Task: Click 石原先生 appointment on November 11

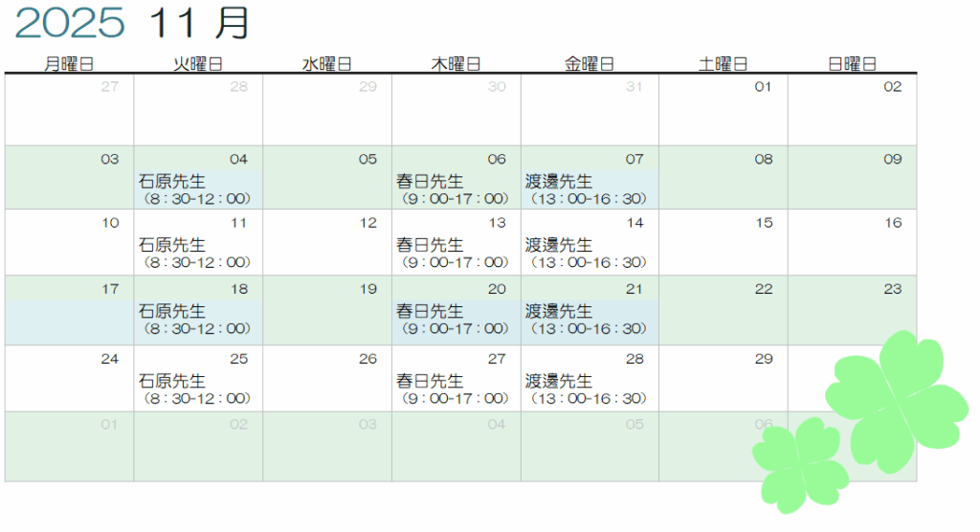Action: click(197, 254)
